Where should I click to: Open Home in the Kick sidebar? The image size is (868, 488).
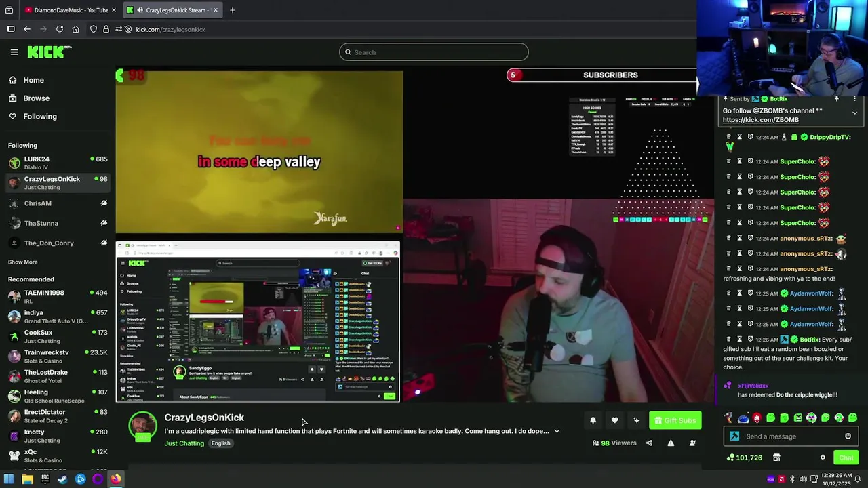click(26, 80)
